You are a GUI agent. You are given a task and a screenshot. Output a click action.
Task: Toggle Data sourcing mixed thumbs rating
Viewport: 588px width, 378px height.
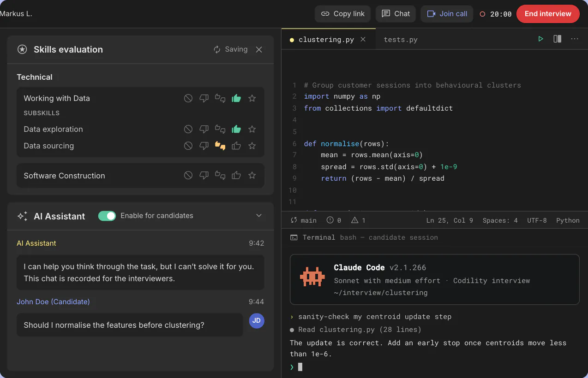220,146
